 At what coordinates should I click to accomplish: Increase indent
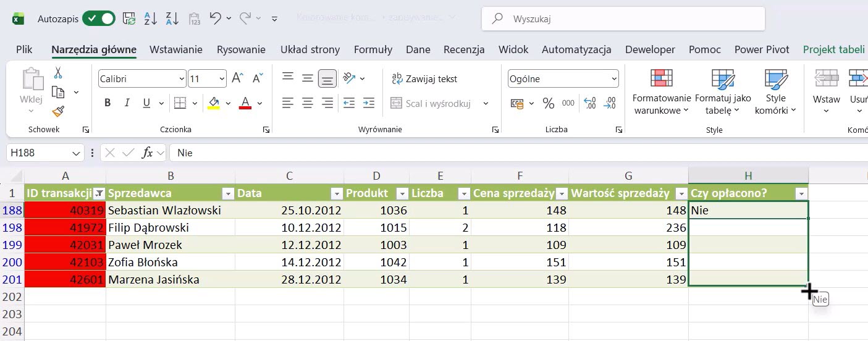(369, 103)
